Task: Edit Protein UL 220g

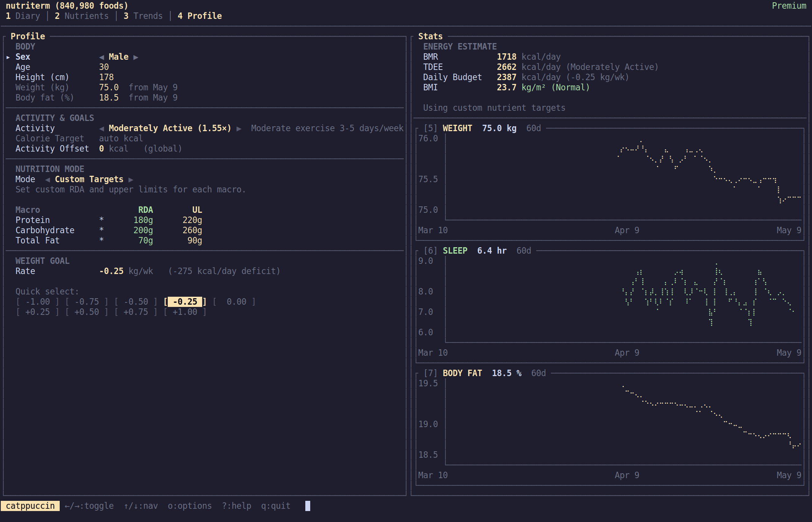Action: (x=192, y=220)
